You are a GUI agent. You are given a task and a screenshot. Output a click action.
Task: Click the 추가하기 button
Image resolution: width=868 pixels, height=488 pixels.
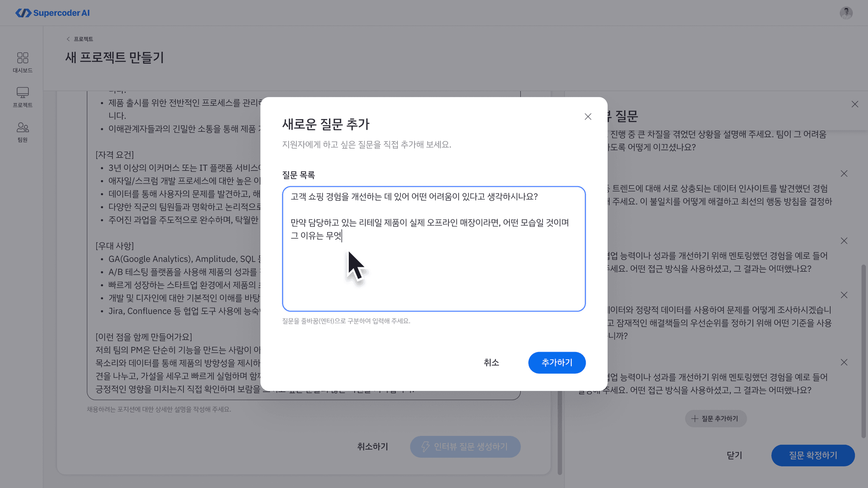point(556,363)
